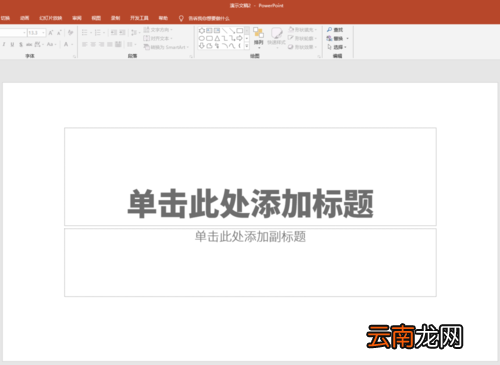Open the 开发工具 developer tab
This screenshot has height=365, width=500.
coord(139,18)
